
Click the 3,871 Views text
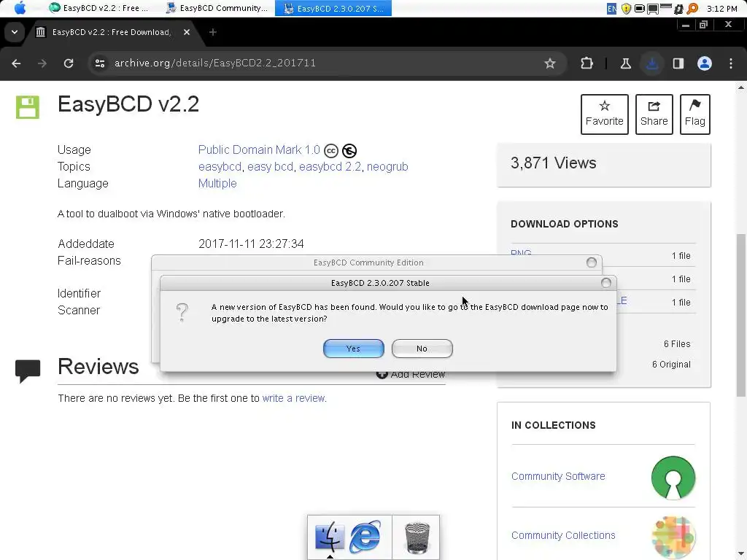[x=554, y=163]
